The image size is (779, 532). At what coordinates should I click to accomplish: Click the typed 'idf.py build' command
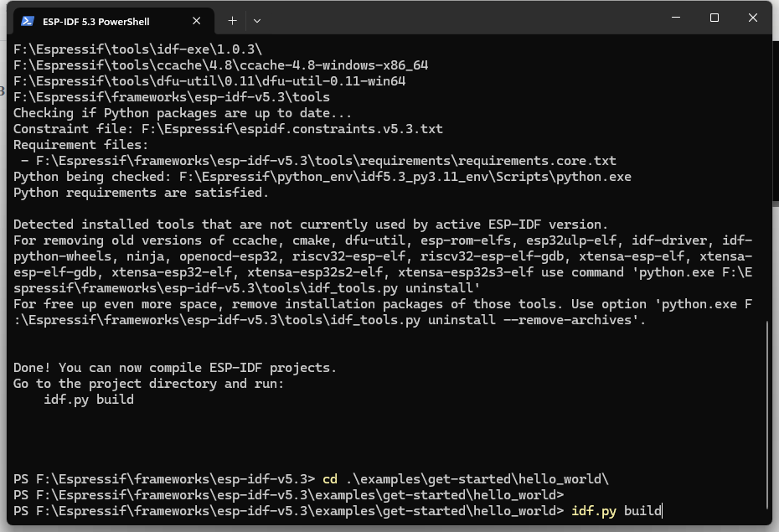pos(616,510)
